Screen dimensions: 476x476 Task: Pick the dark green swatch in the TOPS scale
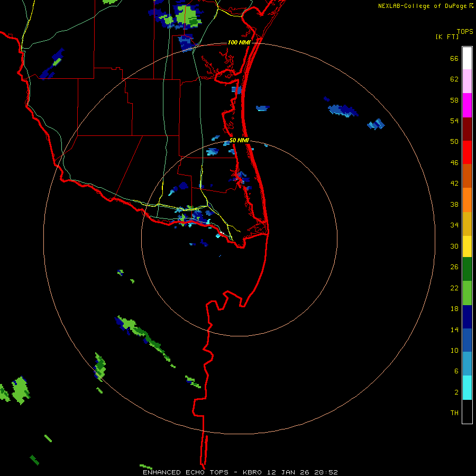pyautogui.click(x=467, y=269)
